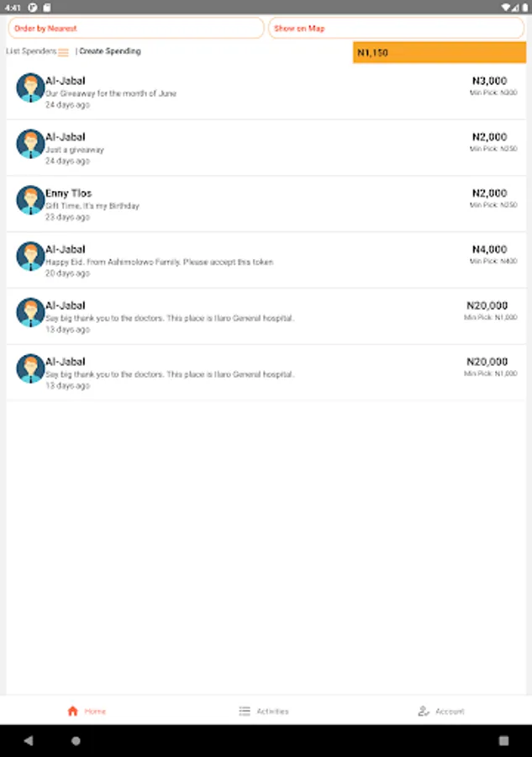The height and width of the screenshot is (757, 532).
Task: Open the Happy Eid N4,000 entry
Action: [x=266, y=260]
